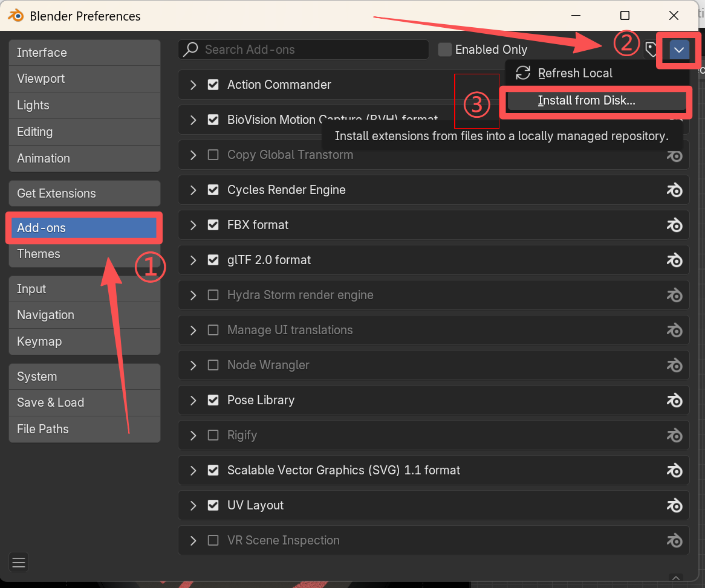Switch to the Interface preferences tab
The width and height of the screenshot is (705, 588).
pyautogui.click(x=85, y=53)
